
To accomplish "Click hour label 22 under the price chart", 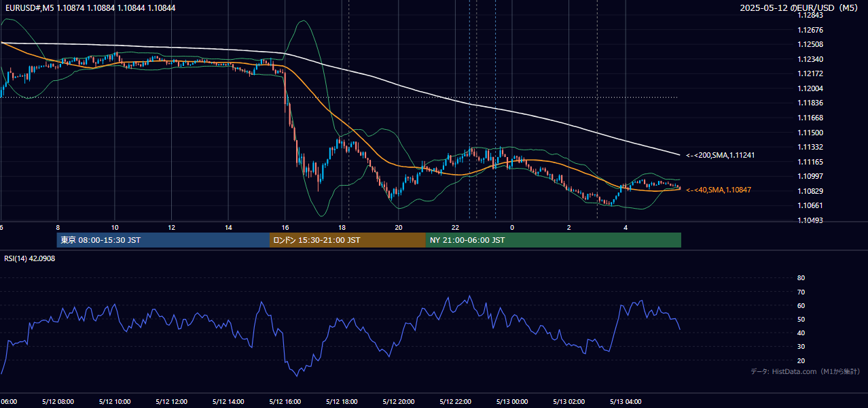I will tap(455, 228).
